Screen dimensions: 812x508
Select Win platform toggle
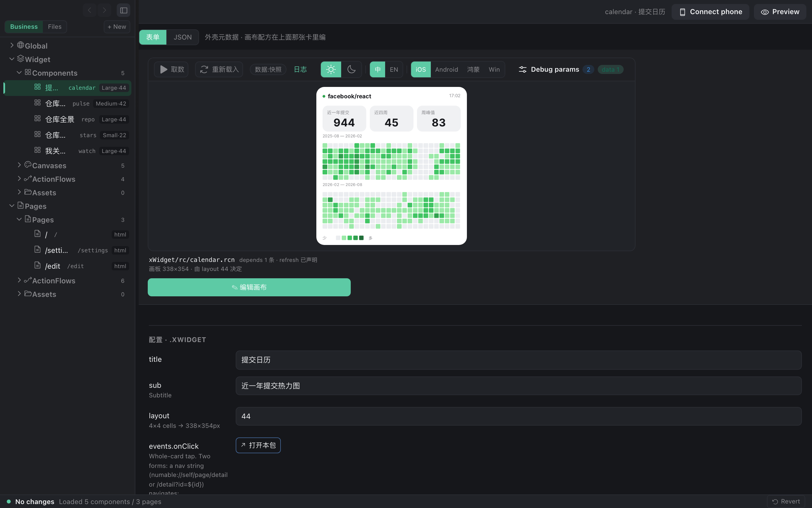pos(494,69)
